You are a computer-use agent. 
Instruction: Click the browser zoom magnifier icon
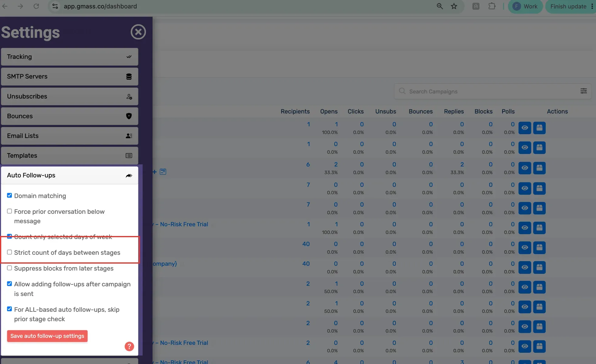point(439,6)
